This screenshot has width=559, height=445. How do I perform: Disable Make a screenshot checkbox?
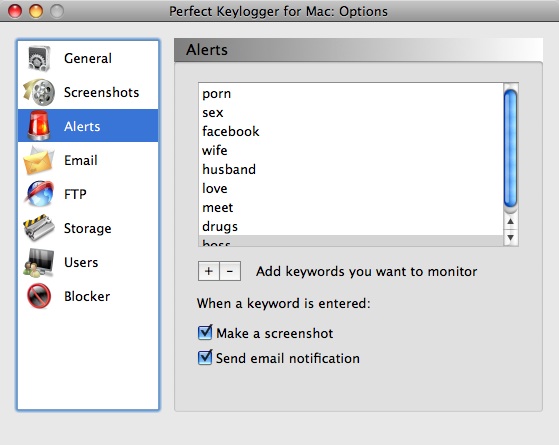point(205,332)
